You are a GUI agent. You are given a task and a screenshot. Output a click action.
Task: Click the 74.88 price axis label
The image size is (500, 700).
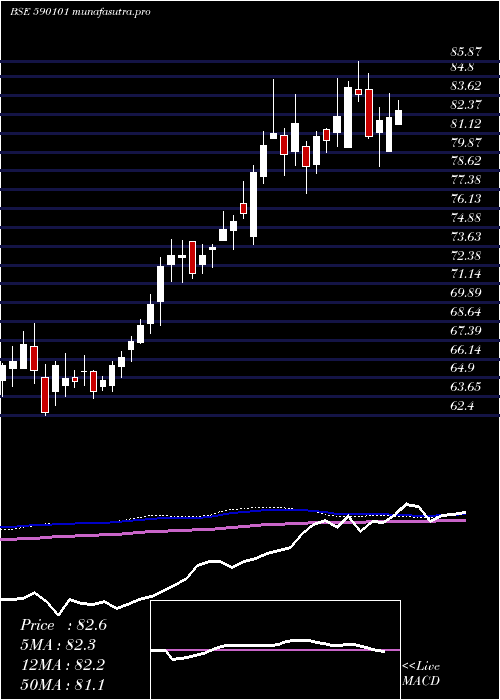coord(466,217)
